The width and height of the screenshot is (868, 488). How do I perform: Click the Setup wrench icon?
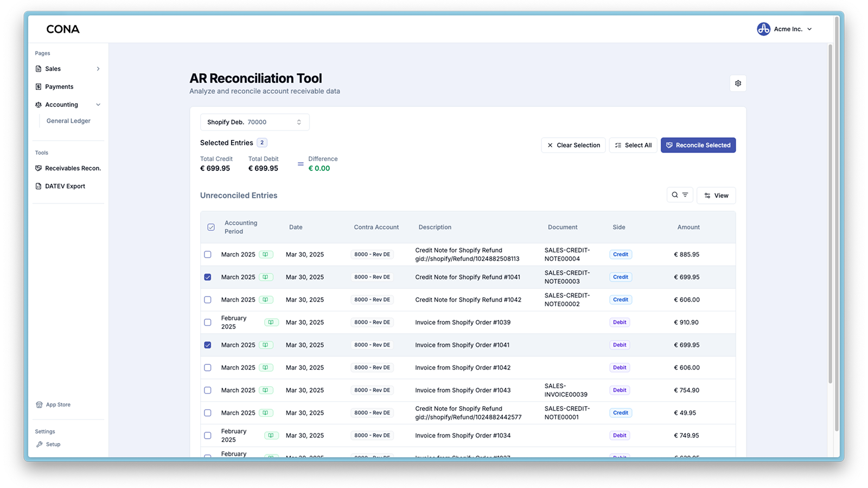(39, 444)
